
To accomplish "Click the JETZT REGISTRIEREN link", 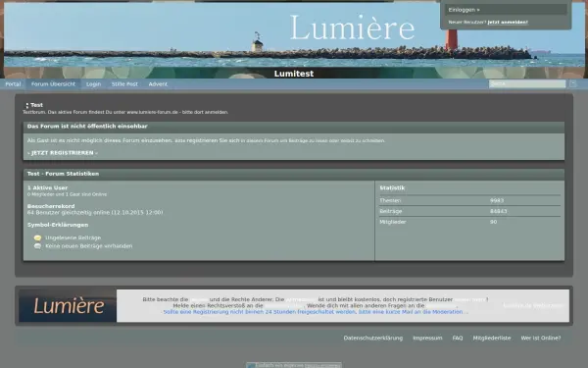I will point(63,153).
